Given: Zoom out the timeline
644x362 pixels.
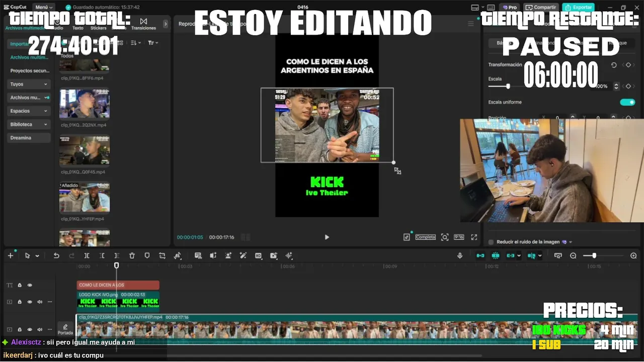Looking at the screenshot, I should click(573, 255).
